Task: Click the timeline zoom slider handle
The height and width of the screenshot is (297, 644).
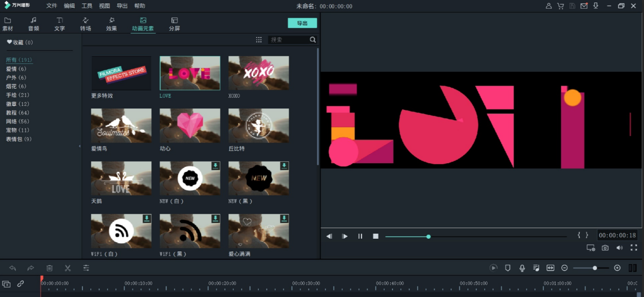Action: (x=595, y=268)
